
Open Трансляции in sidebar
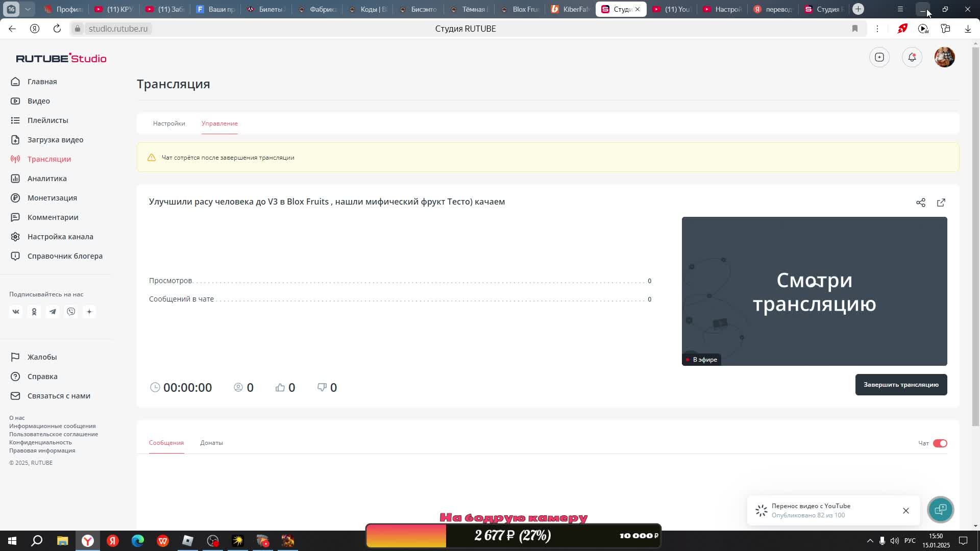pyautogui.click(x=49, y=159)
